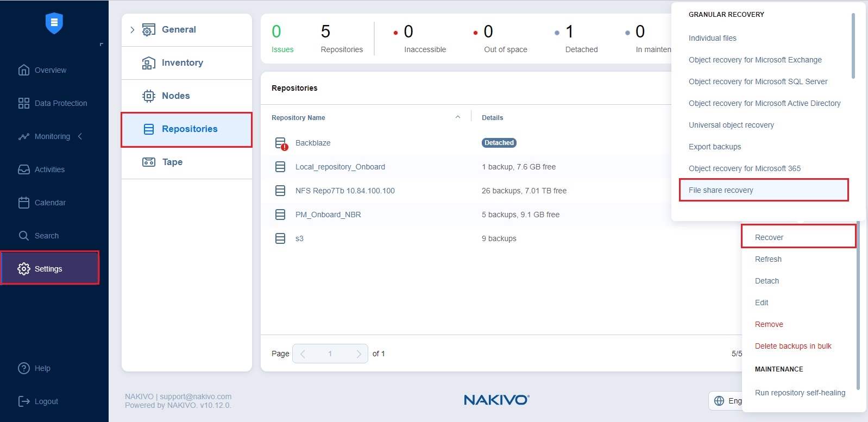This screenshot has width=868, height=422.
Task: Expand the General settings section
Action: 132,30
